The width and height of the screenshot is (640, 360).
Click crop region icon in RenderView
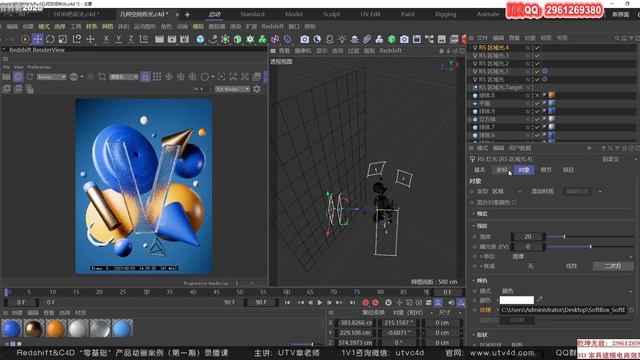(102, 77)
